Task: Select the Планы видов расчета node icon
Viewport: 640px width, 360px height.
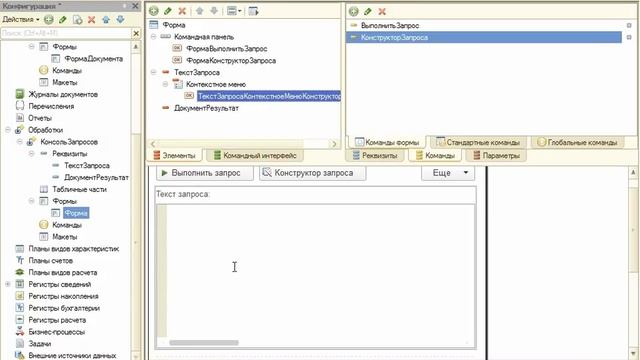Action: point(20,272)
